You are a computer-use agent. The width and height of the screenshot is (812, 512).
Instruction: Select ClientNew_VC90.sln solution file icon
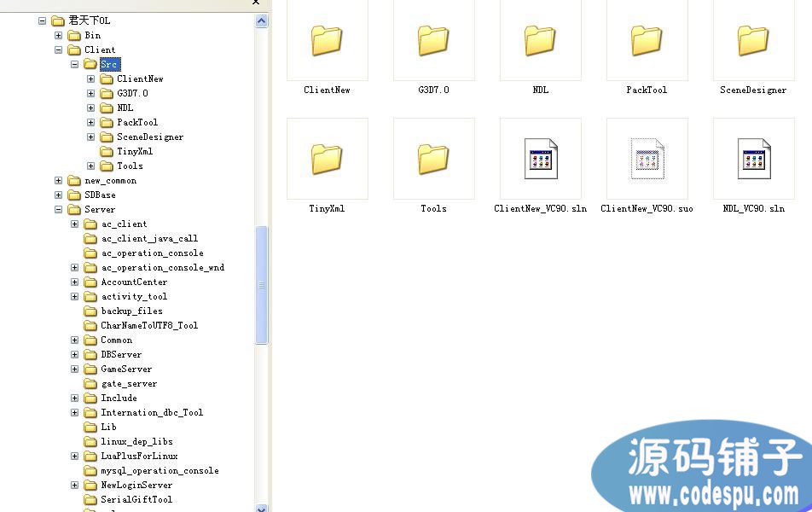[x=540, y=159]
